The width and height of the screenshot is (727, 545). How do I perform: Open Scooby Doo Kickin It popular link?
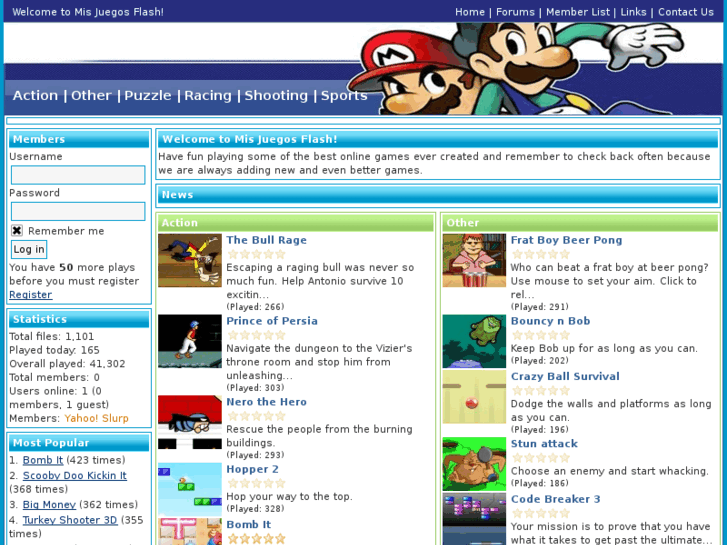point(75,475)
